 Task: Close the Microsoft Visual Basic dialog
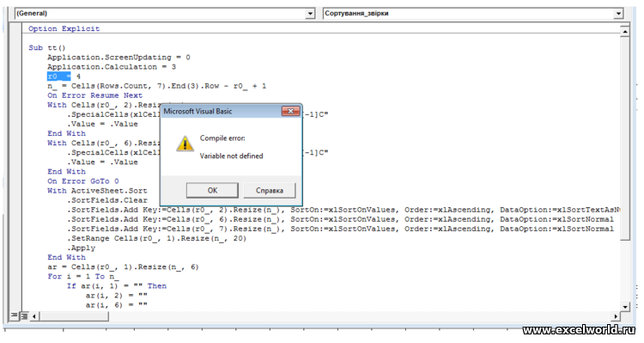point(290,111)
